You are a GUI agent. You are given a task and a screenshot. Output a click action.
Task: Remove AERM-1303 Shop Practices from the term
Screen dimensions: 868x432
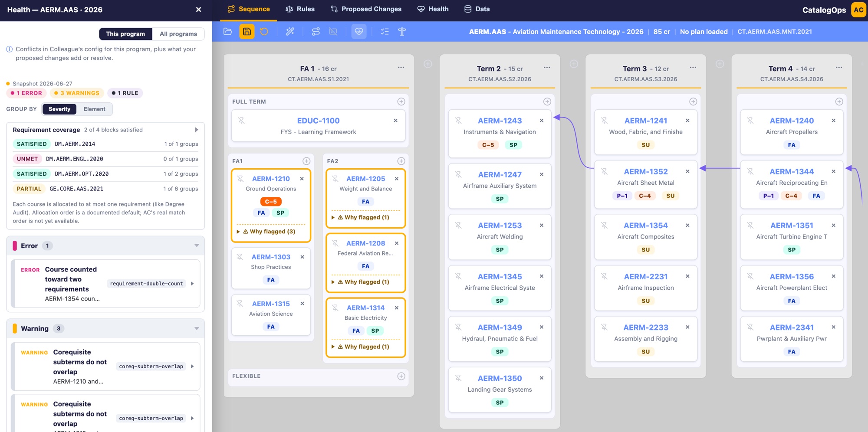(x=302, y=257)
